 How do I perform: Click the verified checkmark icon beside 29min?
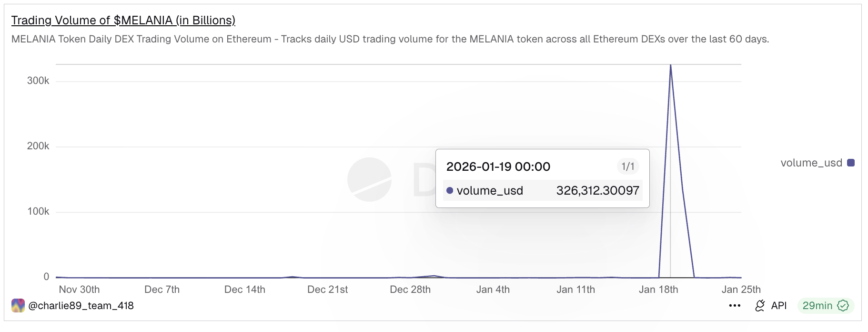[843, 306]
